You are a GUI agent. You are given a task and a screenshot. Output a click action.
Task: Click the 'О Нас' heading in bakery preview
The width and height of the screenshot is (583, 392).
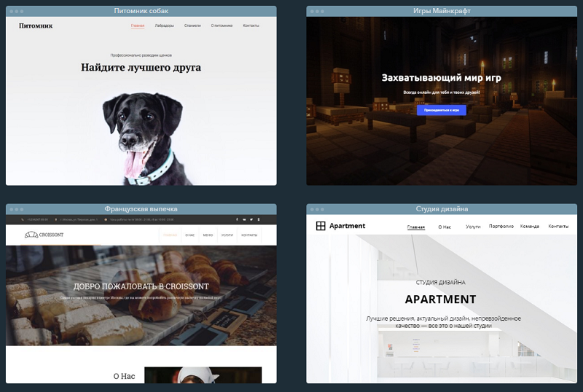124,376
